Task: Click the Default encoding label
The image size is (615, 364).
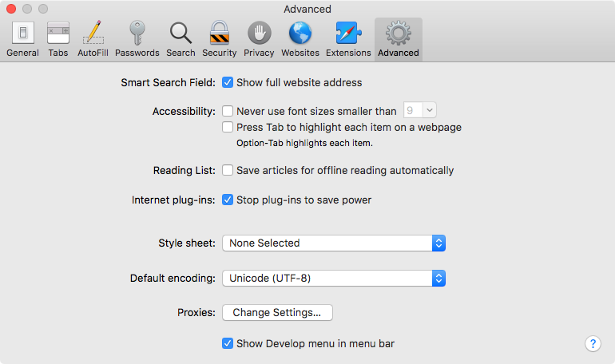Action: 173,279
